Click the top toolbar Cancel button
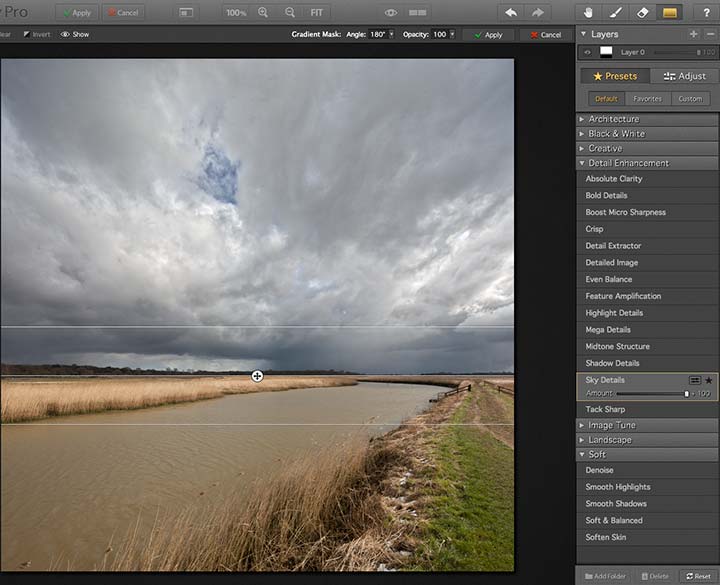Image resolution: width=720 pixels, height=585 pixels. (123, 12)
